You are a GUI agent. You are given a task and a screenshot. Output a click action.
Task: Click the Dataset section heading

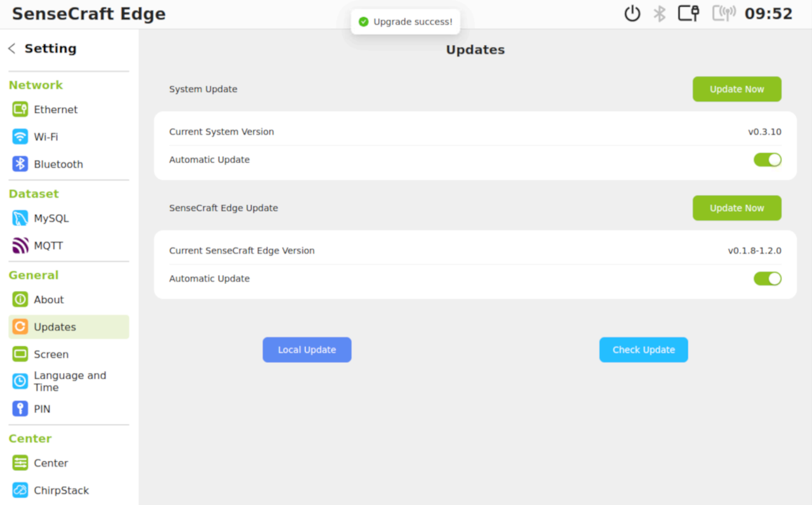pyautogui.click(x=34, y=194)
